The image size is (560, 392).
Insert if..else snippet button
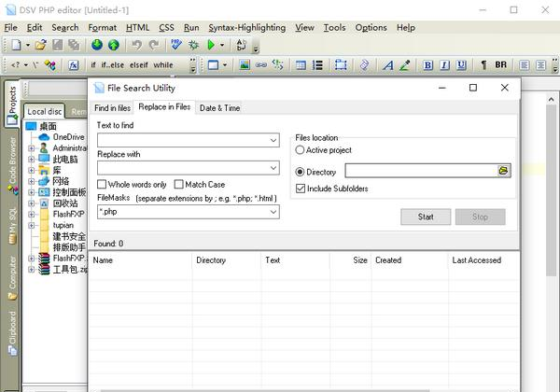coord(113,65)
